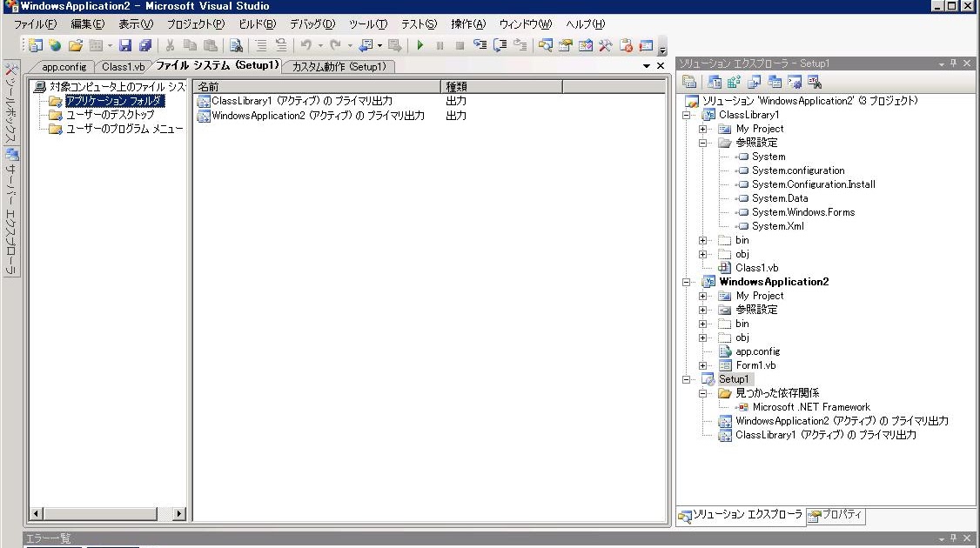Open Registry Editor icon in Solution Explorer
Viewport: 980px width, 548px height.
(x=734, y=82)
